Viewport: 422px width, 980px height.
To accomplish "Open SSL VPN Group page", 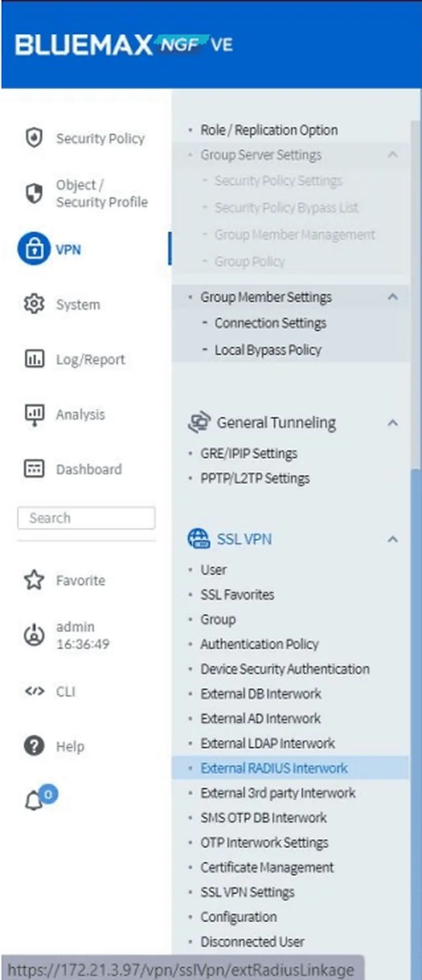I will (218, 619).
